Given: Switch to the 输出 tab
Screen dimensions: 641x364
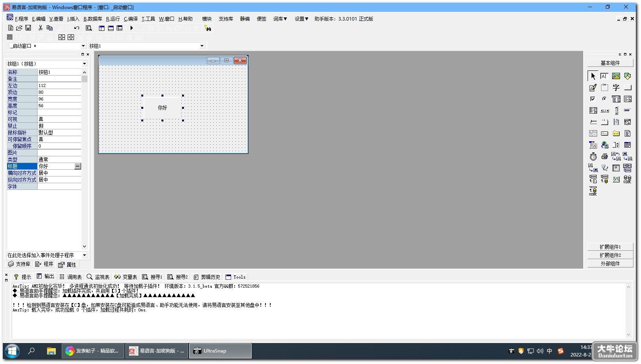Looking at the screenshot, I should click(46, 277).
